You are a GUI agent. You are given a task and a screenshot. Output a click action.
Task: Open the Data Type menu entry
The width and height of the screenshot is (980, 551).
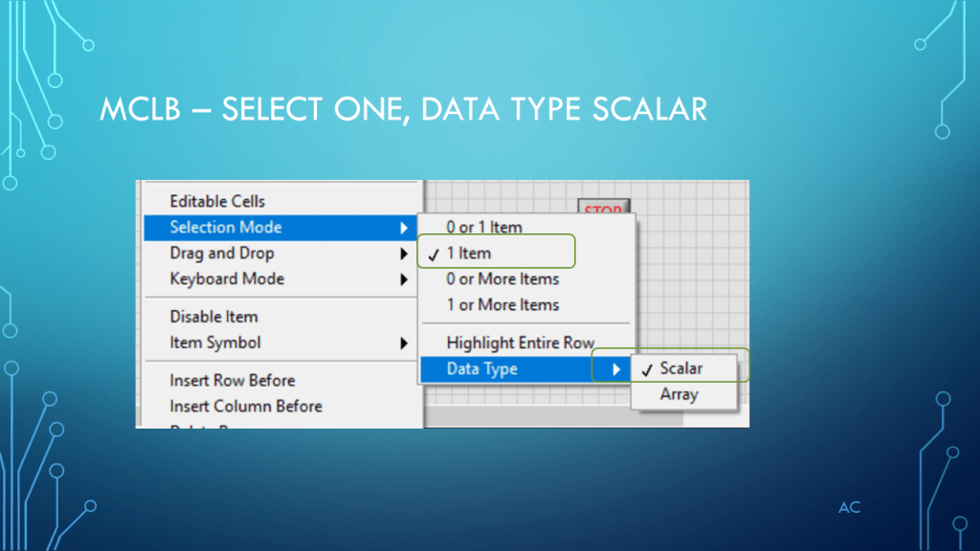tap(482, 369)
